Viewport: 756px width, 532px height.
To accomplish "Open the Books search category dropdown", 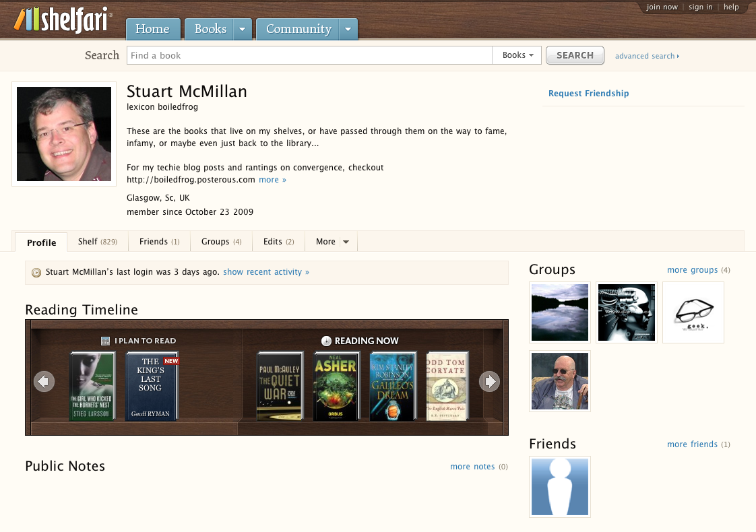I will tap(517, 55).
